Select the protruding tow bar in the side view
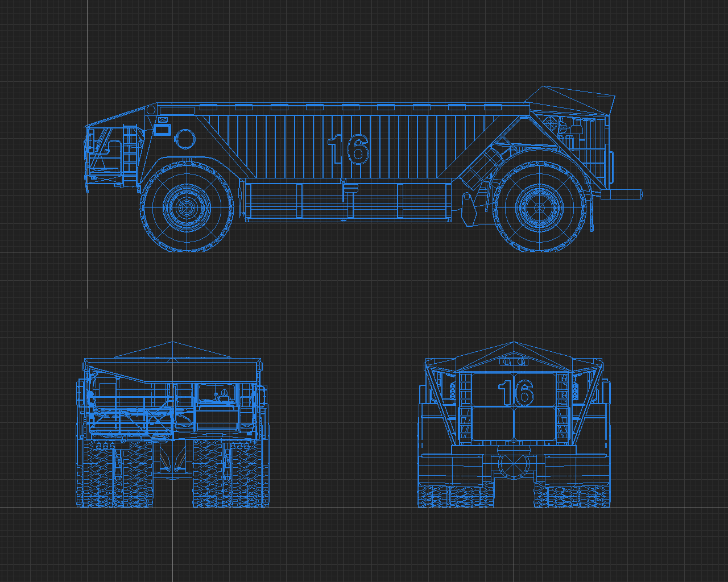Viewport: 728px width, 582px height. tap(622, 194)
